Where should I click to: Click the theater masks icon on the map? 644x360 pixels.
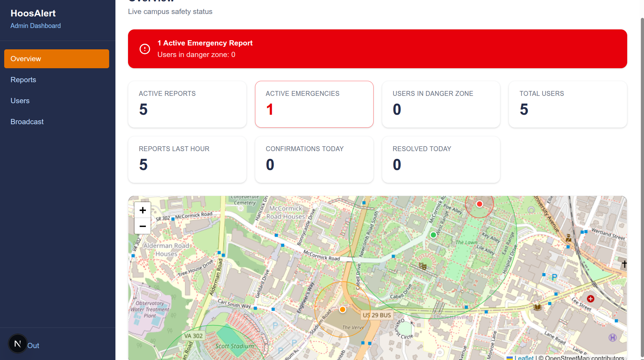(x=423, y=266)
